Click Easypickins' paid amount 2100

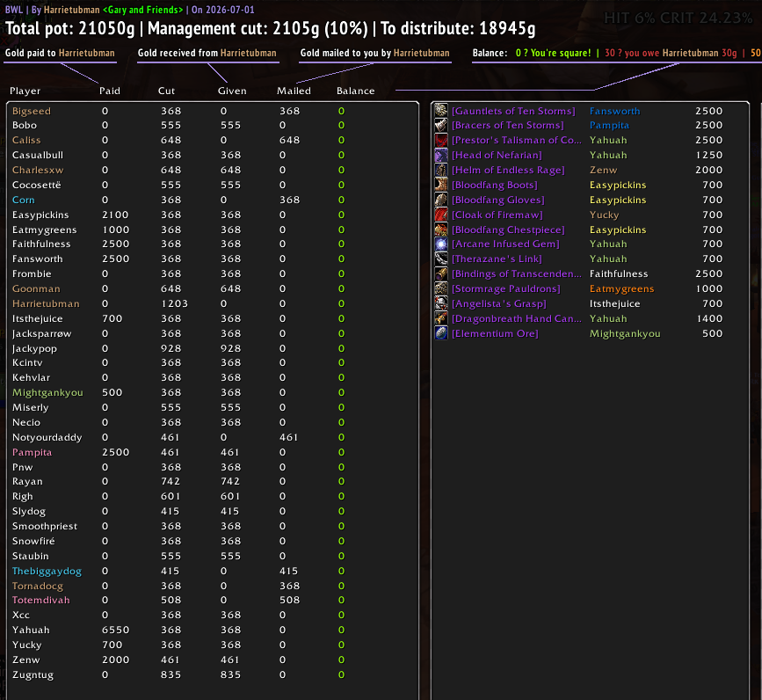115,215
